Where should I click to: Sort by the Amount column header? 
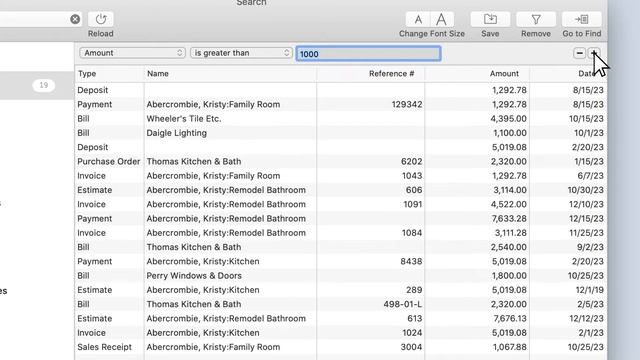tap(477, 73)
